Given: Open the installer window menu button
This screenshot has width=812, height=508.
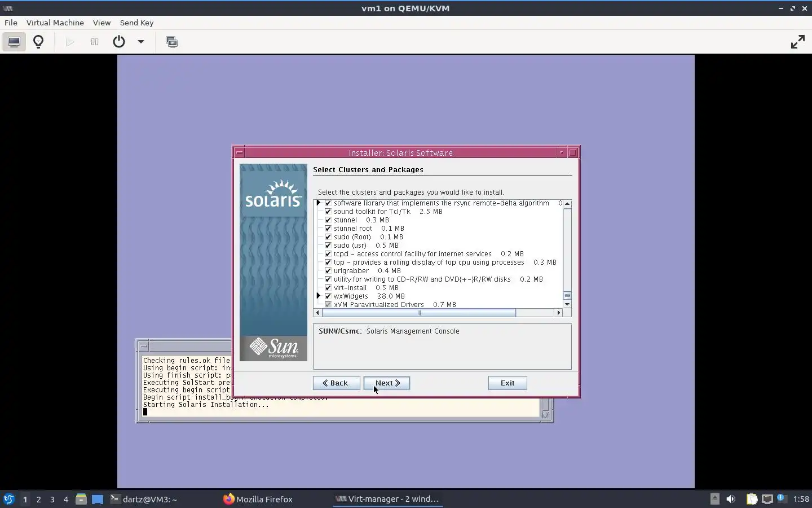Looking at the screenshot, I should [239, 153].
